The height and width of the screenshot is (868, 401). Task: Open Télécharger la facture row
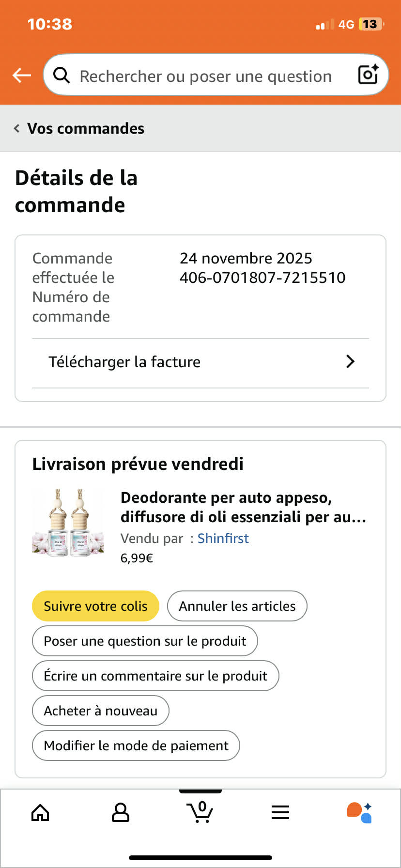click(x=124, y=362)
